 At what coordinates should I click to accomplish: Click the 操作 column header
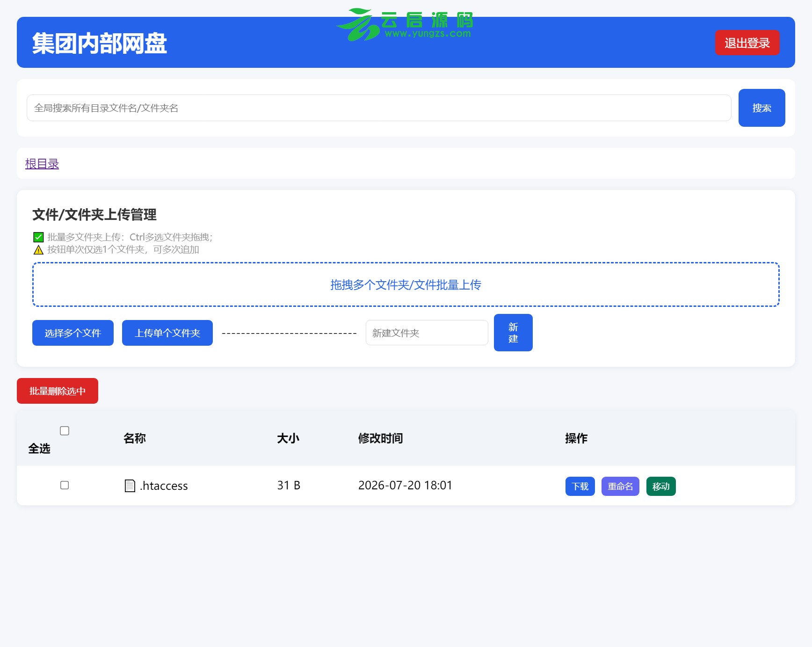(x=576, y=438)
